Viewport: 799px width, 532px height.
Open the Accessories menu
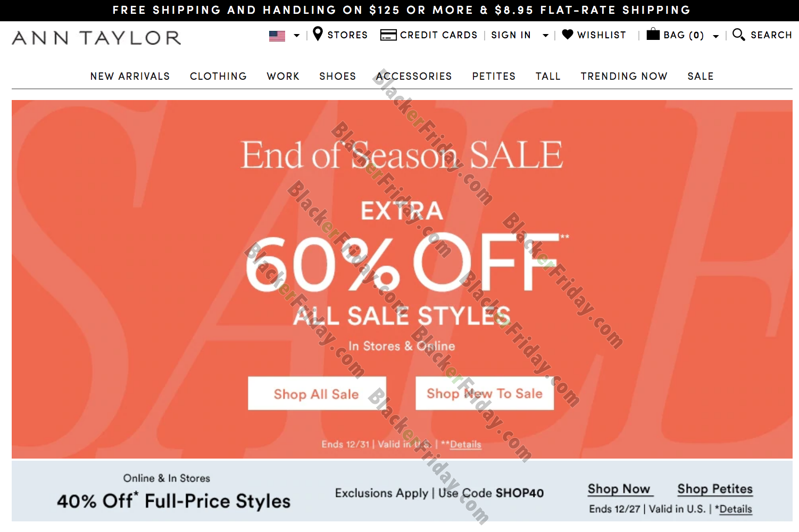[x=414, y=76]
